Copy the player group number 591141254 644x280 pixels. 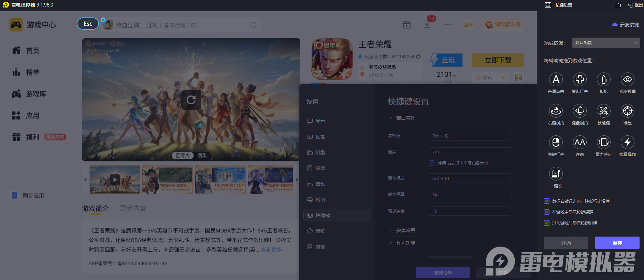418,56
